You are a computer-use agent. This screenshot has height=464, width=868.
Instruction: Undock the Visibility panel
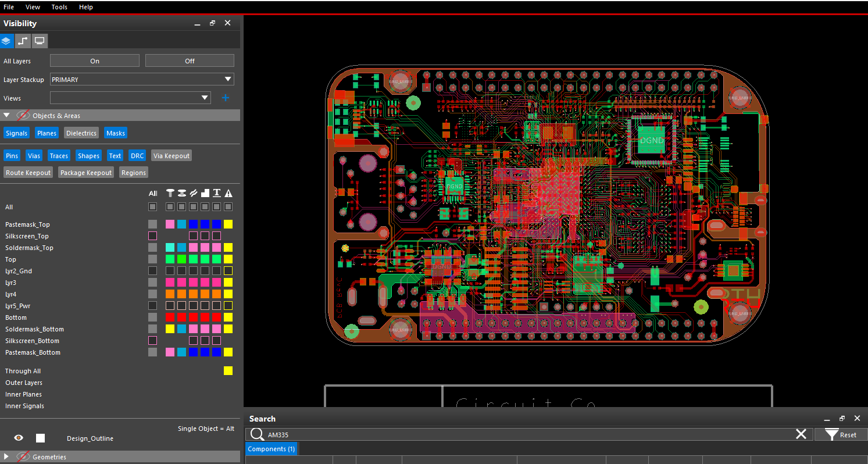212,23
